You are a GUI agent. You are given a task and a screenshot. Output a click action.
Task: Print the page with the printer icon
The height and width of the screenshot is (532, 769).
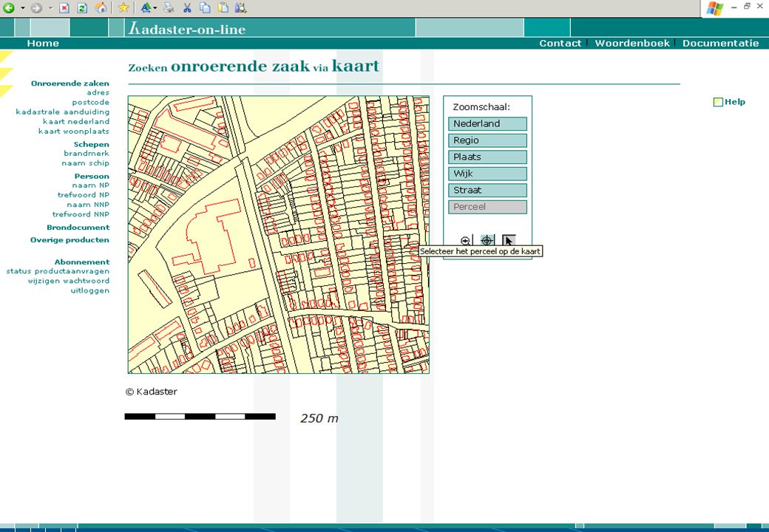click(x=169, y=7)
